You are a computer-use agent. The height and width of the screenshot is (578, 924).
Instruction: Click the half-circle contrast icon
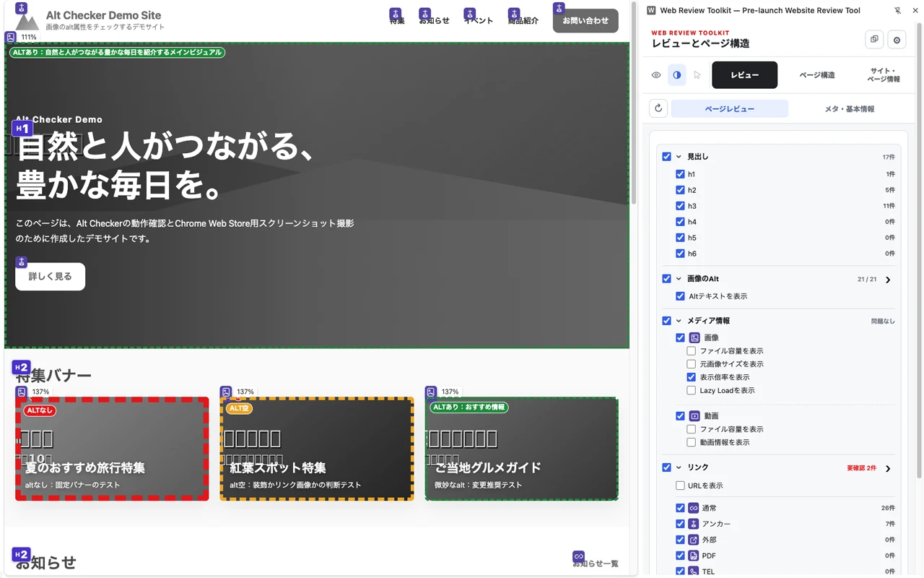(x=676, y=75)
